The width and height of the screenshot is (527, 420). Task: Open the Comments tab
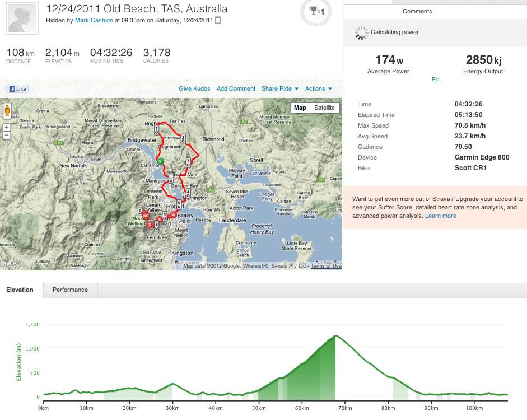[x=417, y=11]
